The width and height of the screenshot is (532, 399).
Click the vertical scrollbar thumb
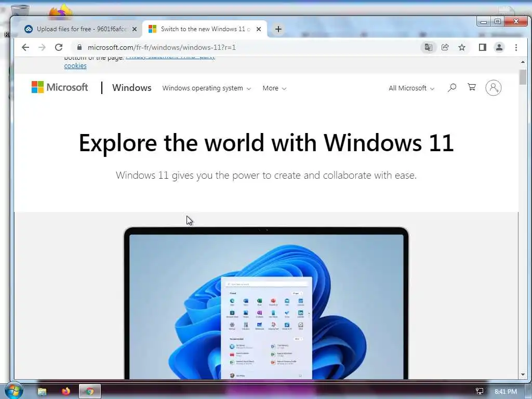[x=523, y=77]
